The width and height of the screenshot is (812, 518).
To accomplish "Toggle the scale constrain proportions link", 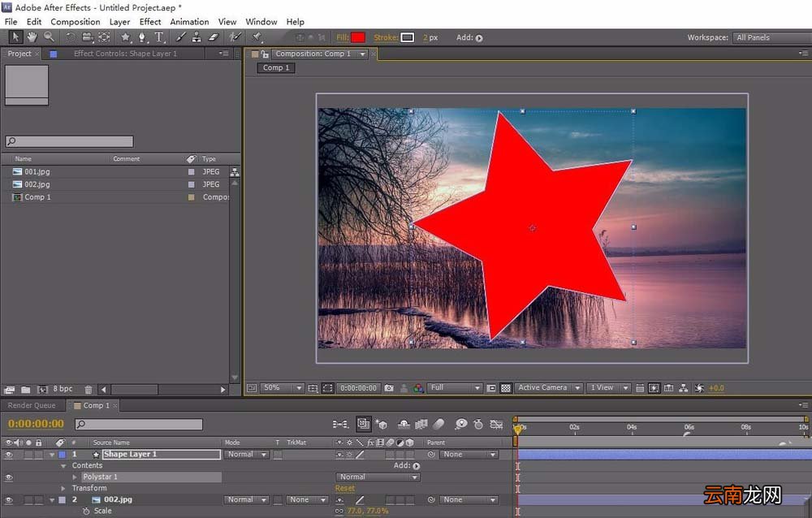I will point(339,512).
